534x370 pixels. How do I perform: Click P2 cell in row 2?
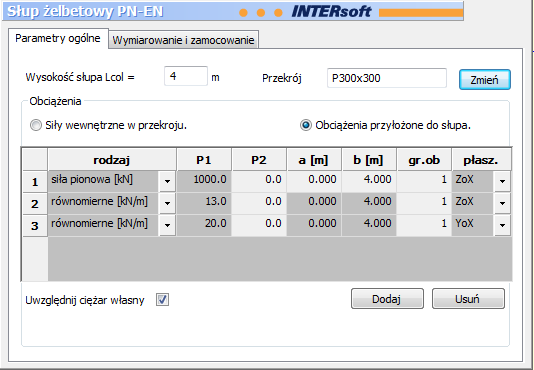tap(259, 203)
